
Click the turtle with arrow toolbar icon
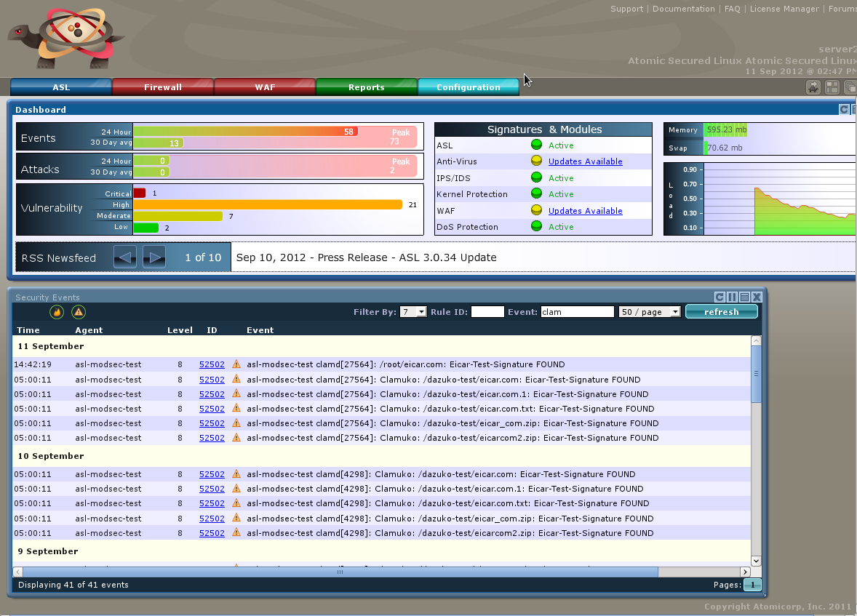(x=813, y=87)
